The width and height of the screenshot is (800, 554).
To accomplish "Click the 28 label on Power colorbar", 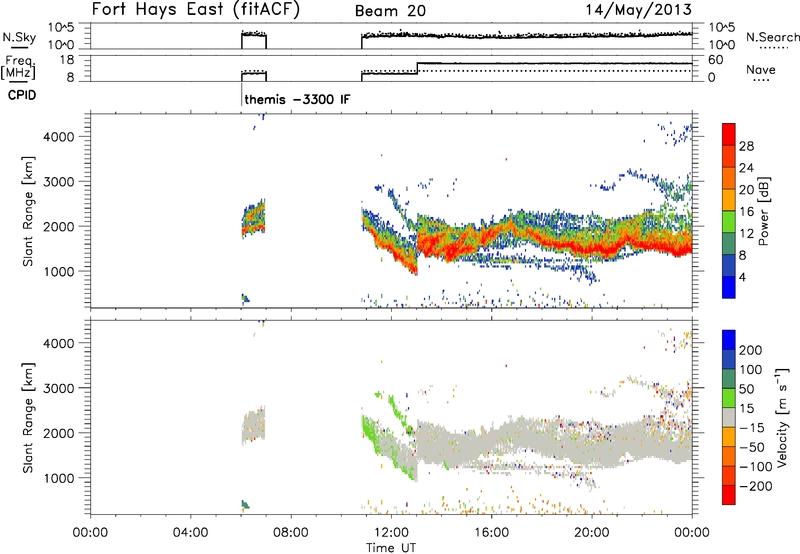I will point(746,146).
